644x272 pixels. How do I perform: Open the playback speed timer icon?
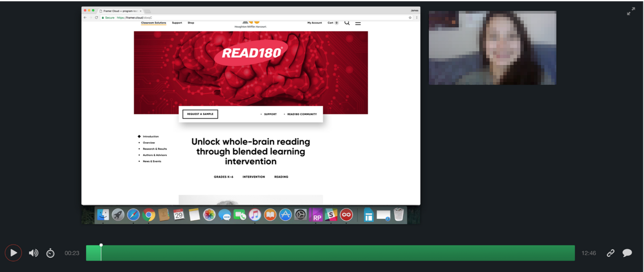(x=50, y=253)
